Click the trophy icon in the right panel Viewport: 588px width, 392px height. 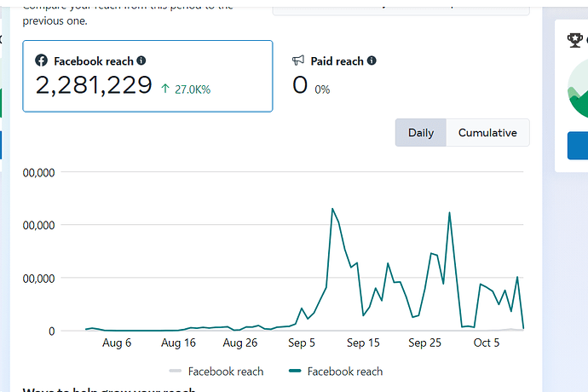coord(574,40)
